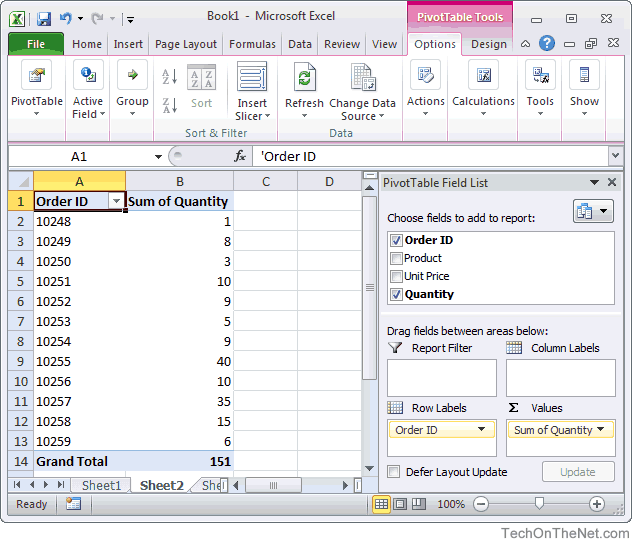Switch to the Insert ribbon tab
Viewport: 632px width, 548px height.
(x=128, y=44)
